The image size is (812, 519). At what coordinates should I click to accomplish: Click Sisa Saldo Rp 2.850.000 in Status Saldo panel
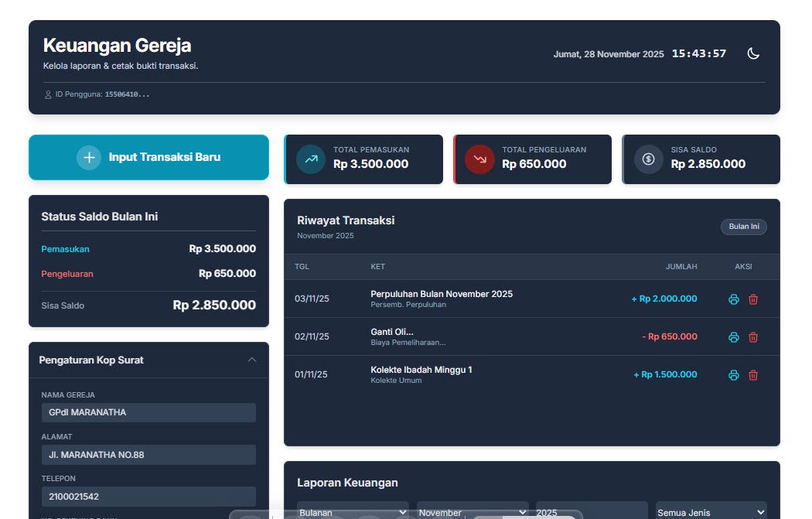point(214,305)
